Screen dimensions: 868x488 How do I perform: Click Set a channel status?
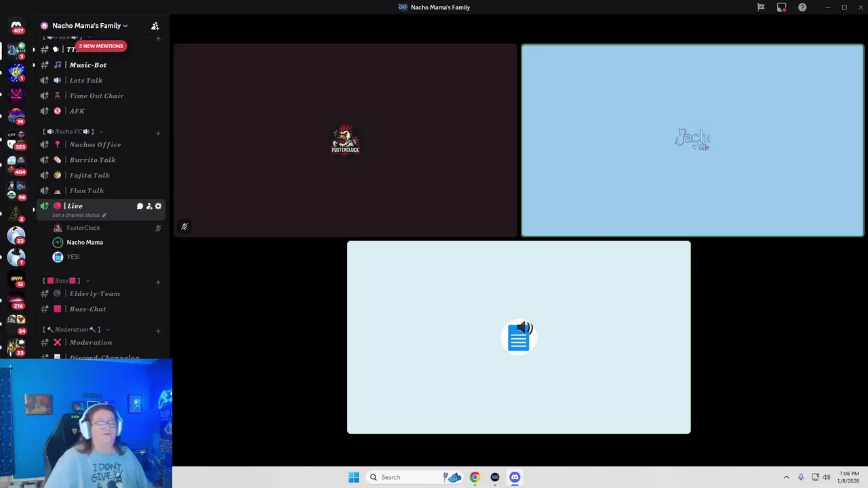79,216
